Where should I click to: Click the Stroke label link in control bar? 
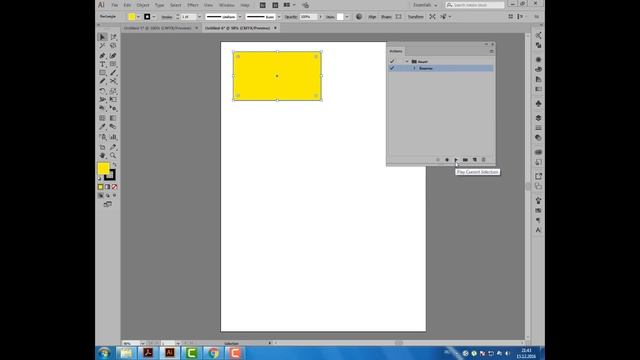(x=167, y=17)
